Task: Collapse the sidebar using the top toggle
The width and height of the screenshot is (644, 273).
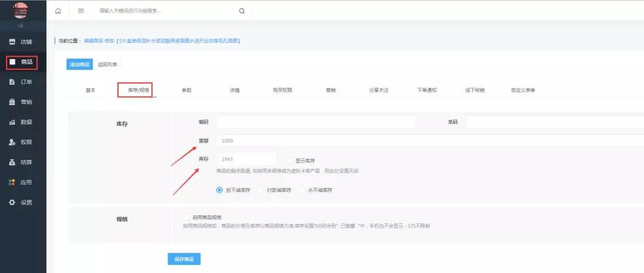Action: tap(20, 26)
